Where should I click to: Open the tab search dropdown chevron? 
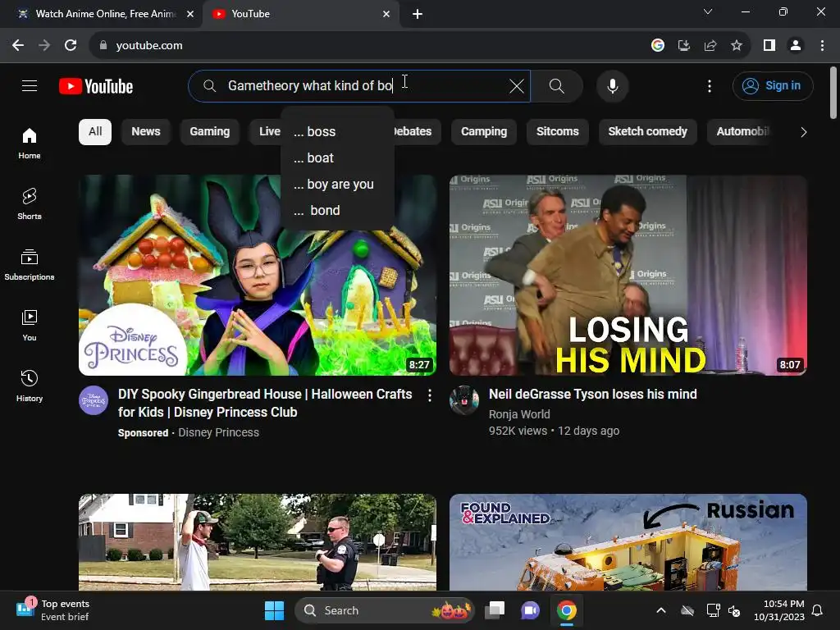708,11
